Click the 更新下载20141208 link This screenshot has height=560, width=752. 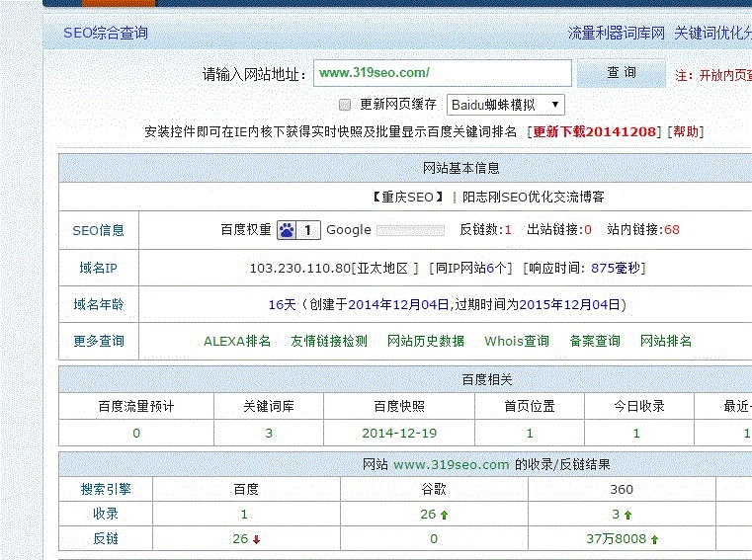click(594, 131)
